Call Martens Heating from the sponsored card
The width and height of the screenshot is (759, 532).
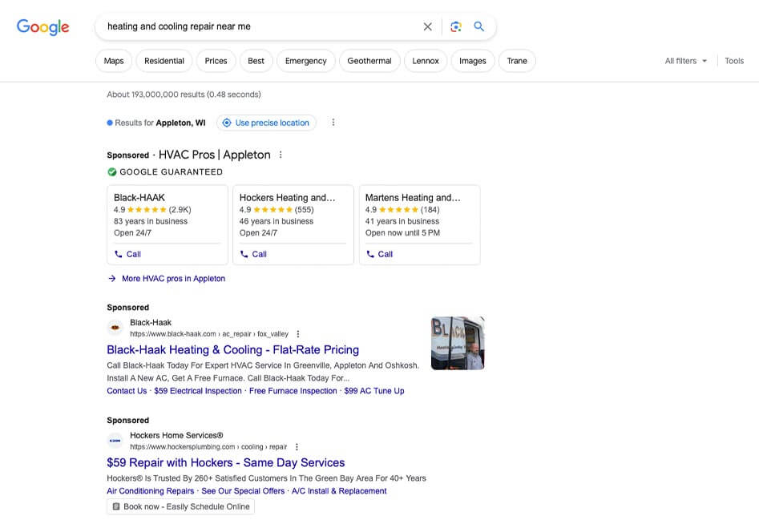click(380, 254)
